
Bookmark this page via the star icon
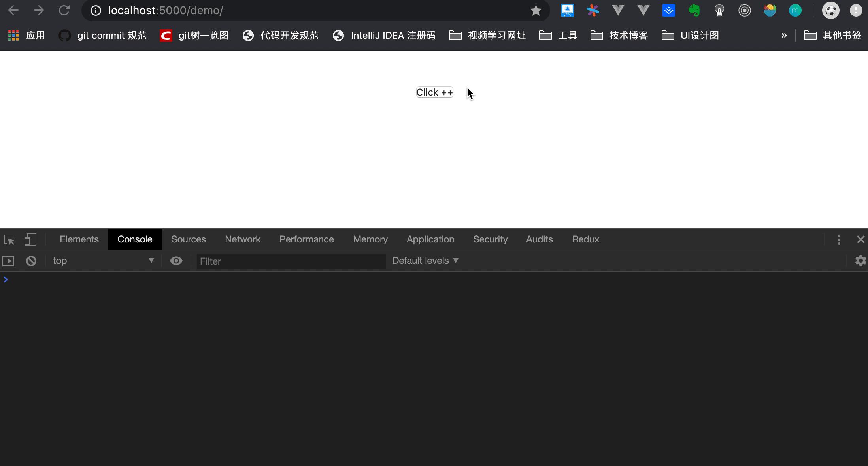coord(536,10)
